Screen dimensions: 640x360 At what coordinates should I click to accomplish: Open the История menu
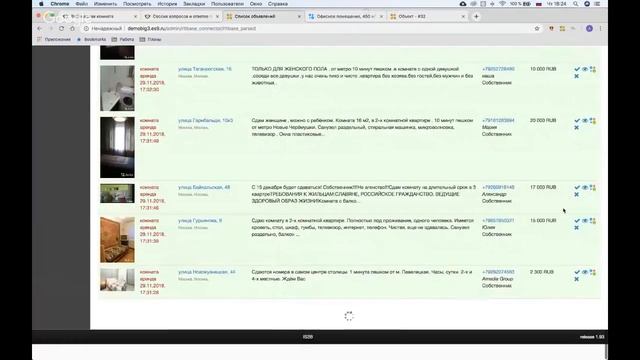[x=167, y=4]
